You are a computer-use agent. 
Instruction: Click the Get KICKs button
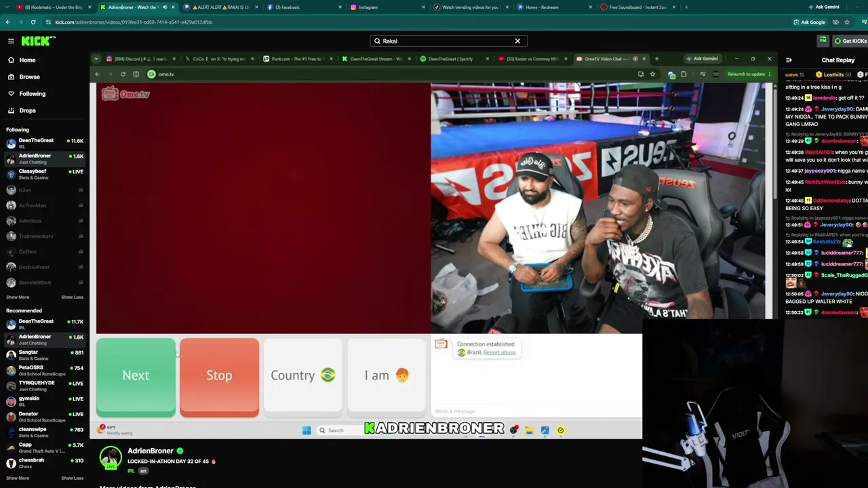(x=850, y=41)
